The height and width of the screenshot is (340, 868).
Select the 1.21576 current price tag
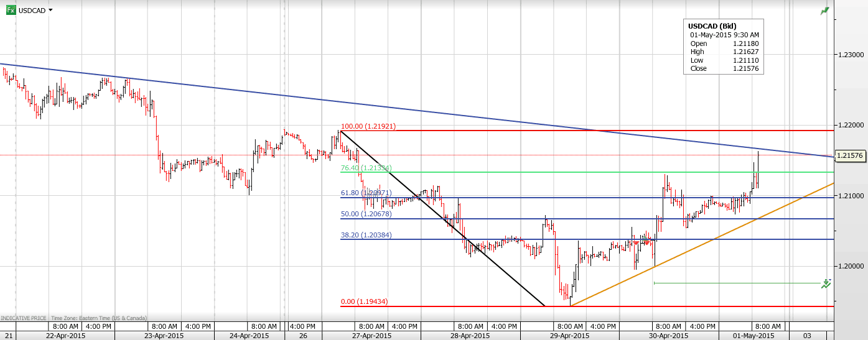[x=850, y=155]
